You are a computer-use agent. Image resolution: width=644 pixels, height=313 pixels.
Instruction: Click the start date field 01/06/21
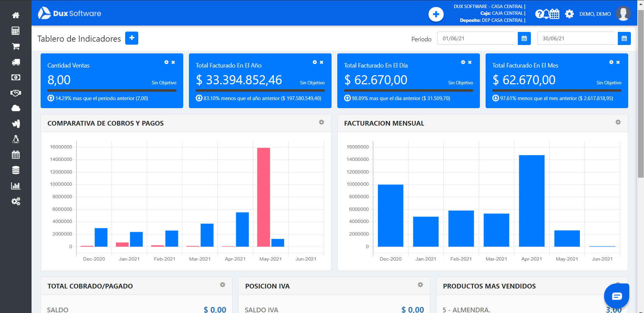point(477,38)
